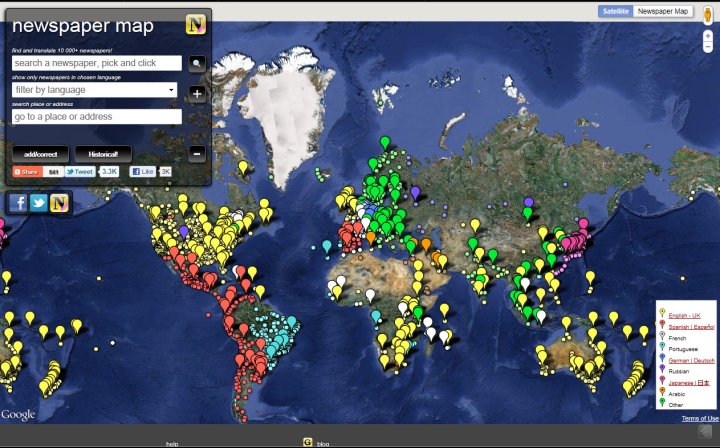Open the filter by language dropdown
Viewport: 720px width, 448px height.
(x=95, y=90)
